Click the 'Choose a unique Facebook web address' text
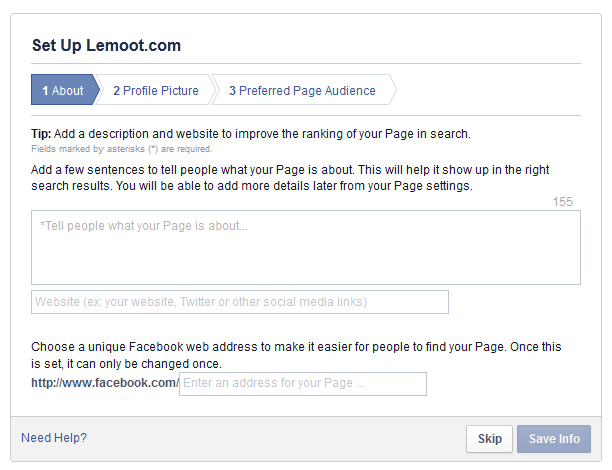This screenshot has width=612, height=470. point(296,355)
